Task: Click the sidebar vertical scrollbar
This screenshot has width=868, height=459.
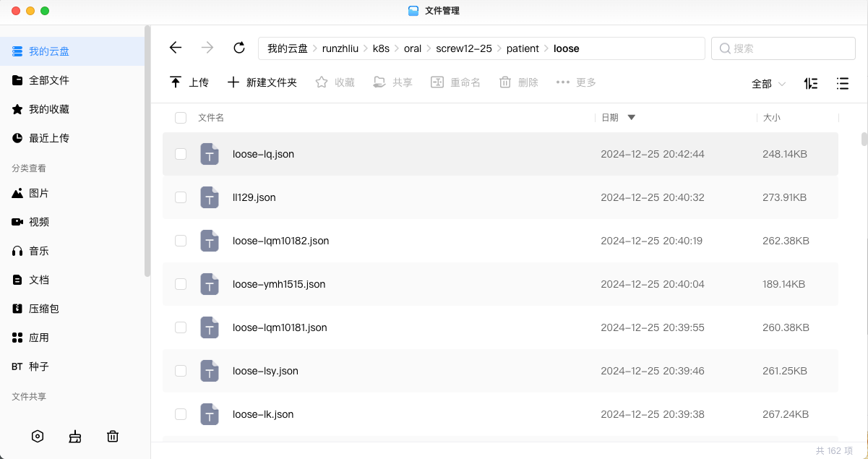Action: tap(147, 151)
